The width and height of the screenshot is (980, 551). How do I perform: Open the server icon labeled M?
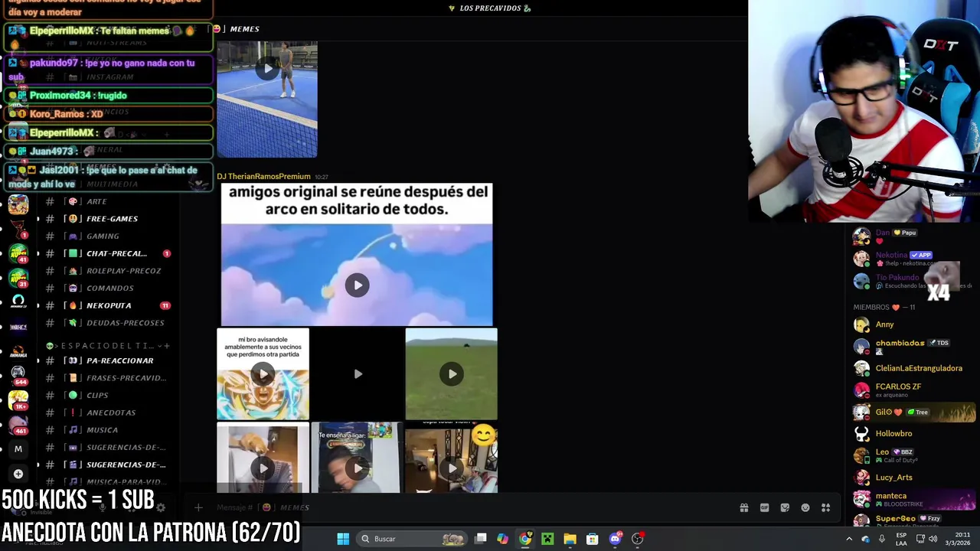[18, 449]
